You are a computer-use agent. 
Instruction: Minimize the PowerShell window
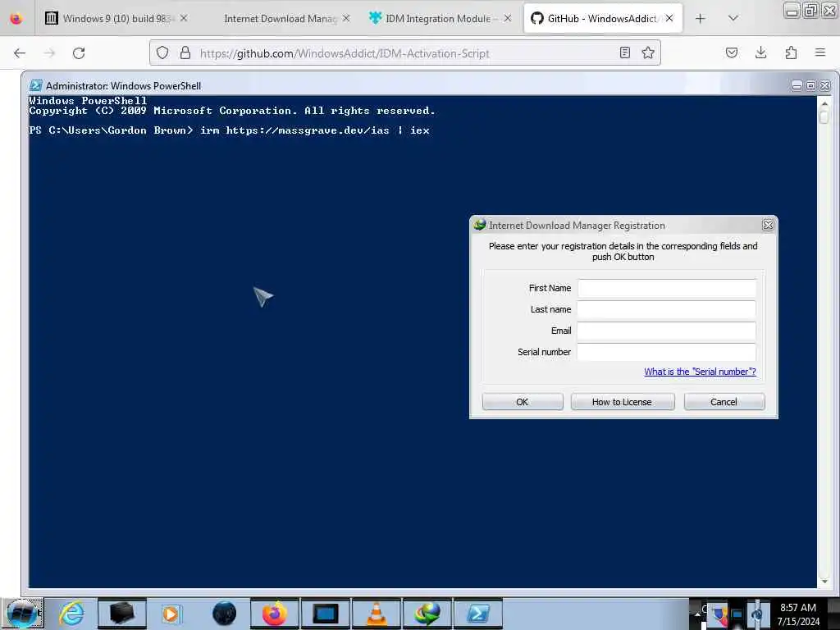797,86
